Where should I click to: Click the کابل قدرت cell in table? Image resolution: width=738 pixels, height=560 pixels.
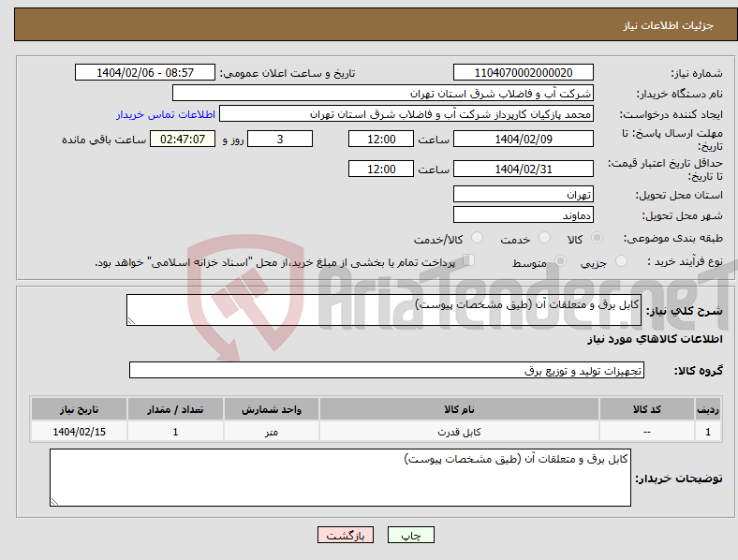[459, 432]
